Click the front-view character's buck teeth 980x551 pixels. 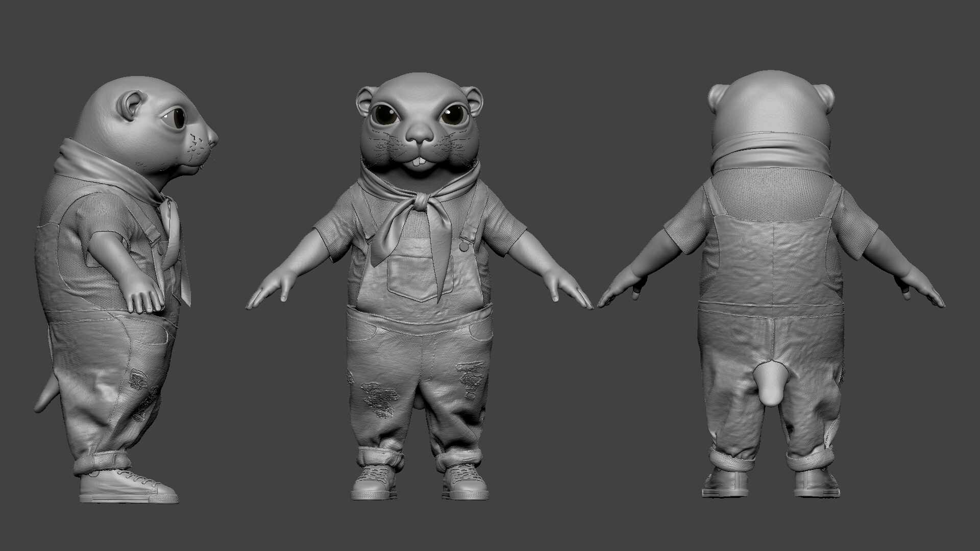(x=420, y=162)
